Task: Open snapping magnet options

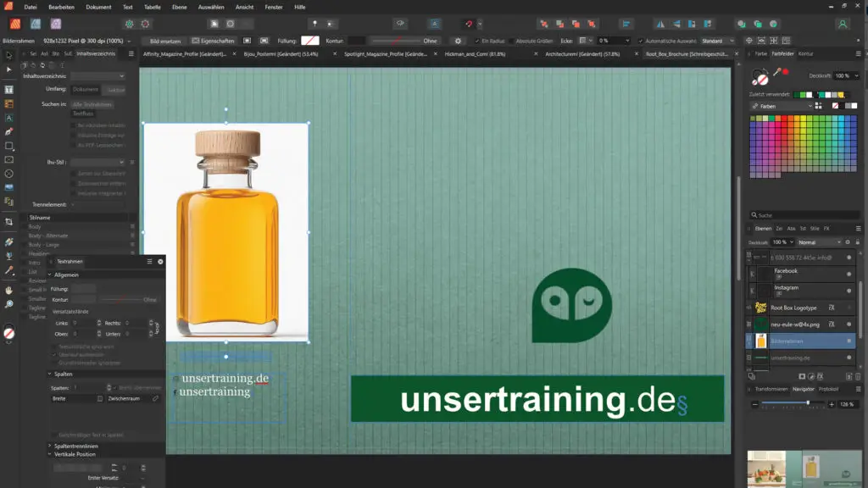Action: (480, 24)
